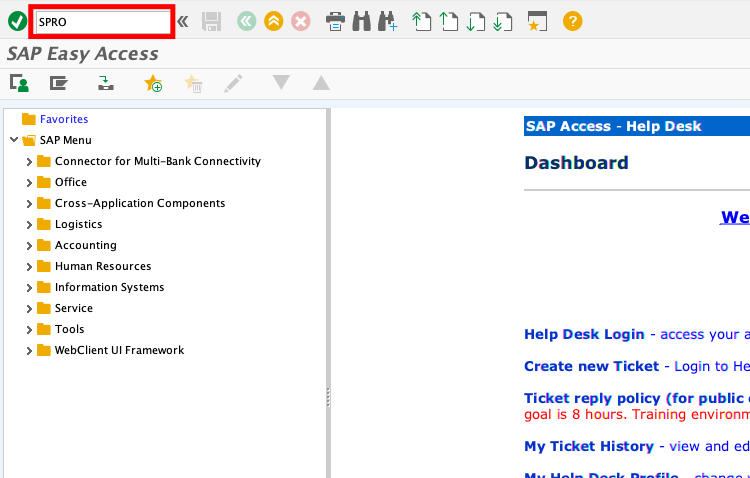Click the Print icon

(335, 22)
